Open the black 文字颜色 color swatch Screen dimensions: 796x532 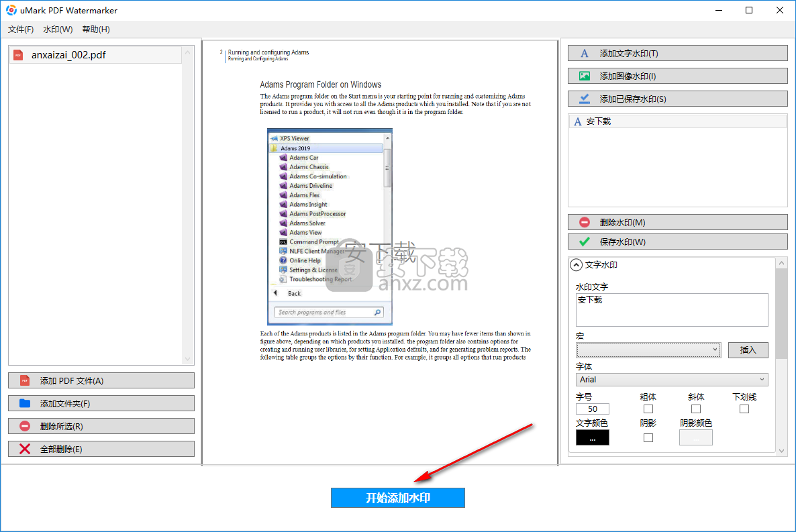click(x=593, y=437)
